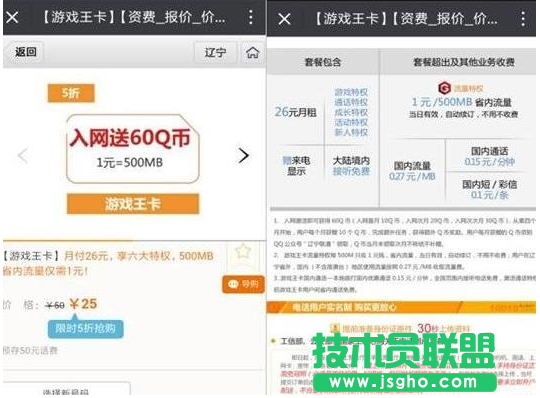Tap the 返回 back button
Screen dimensions: 540x398
(25, 52)
